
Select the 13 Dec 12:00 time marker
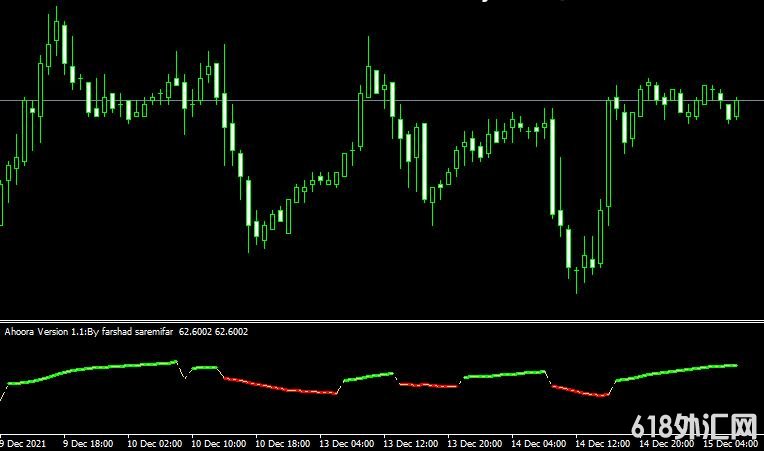coord(411,442)
